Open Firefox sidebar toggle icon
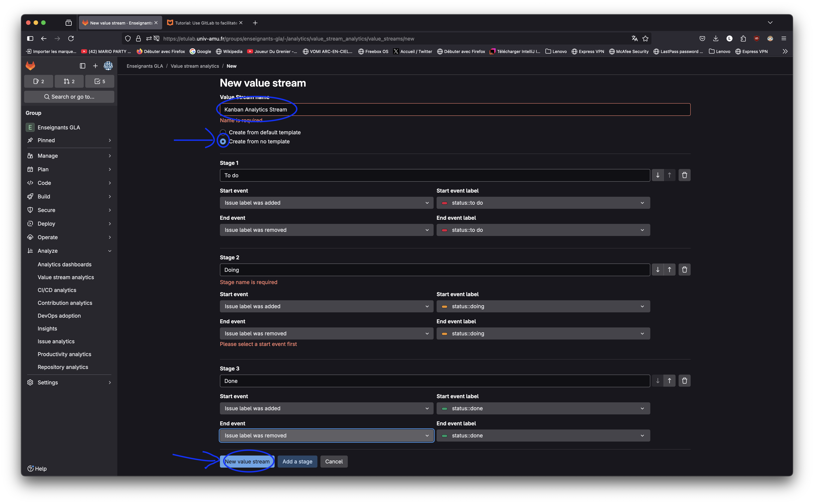The image size is (814, 504). click(30, 39)
